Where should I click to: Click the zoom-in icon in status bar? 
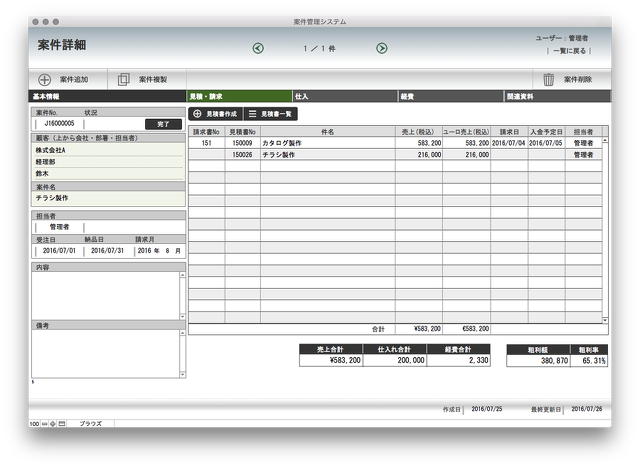pos(54,424)
